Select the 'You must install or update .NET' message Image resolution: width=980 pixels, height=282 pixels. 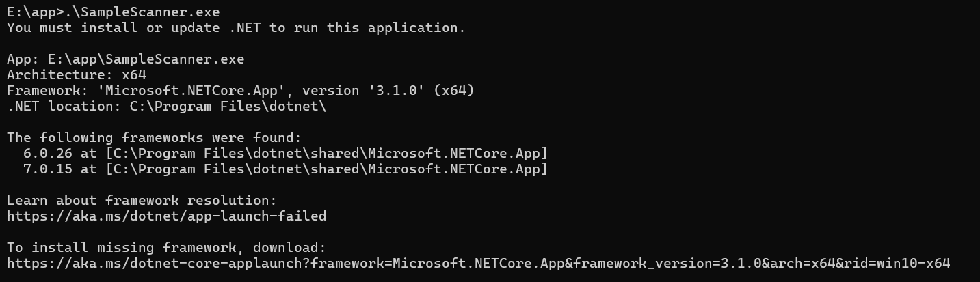point(236,28)
